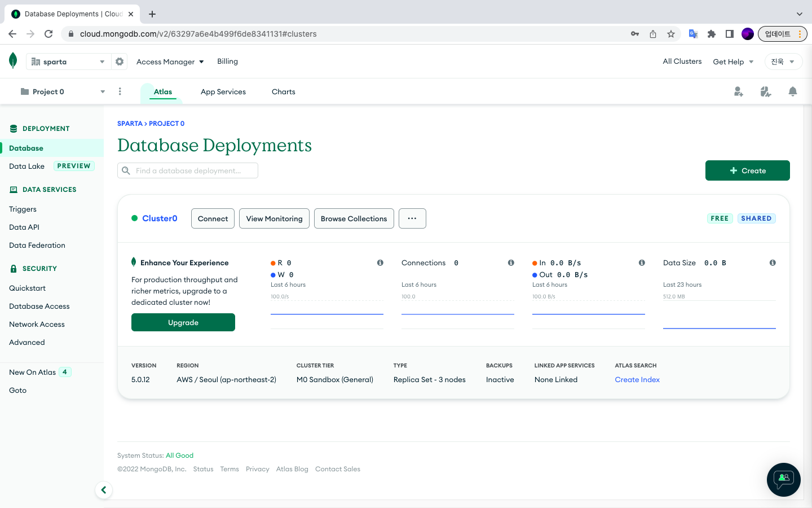Switch to the App Services tab
The width and height of the screenshot is (812, 508).
pos(223,91)
